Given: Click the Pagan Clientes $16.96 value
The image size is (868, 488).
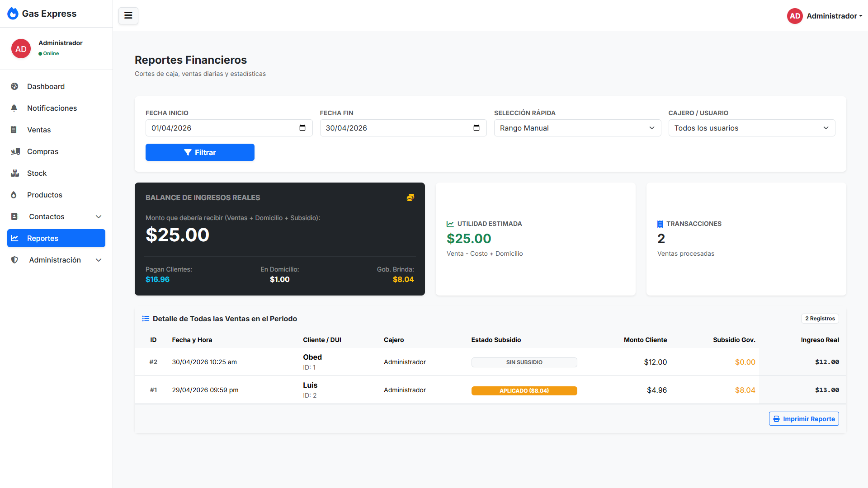Looking at the screenshot, I should pyautogui.click(x=157, y=279).
